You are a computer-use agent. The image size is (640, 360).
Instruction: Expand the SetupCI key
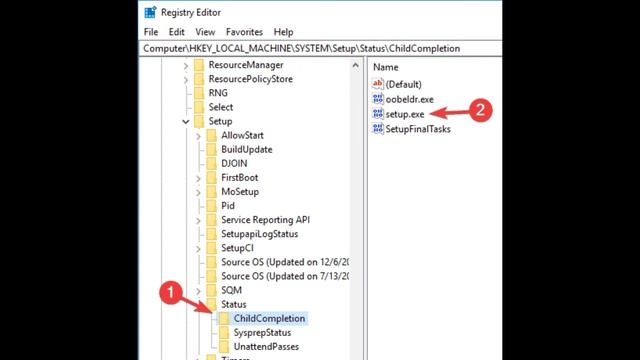[x=198, y=249]
